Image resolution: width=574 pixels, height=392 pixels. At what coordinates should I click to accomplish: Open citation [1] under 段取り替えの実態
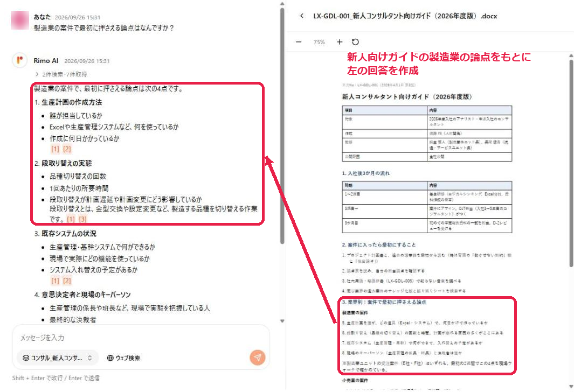coord(71,219)
